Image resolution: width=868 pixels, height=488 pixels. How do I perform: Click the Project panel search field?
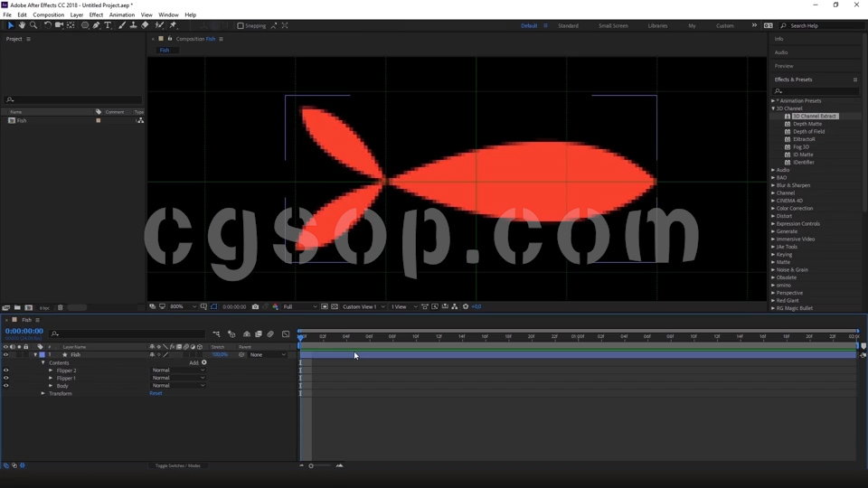click(x=73, y=99)
